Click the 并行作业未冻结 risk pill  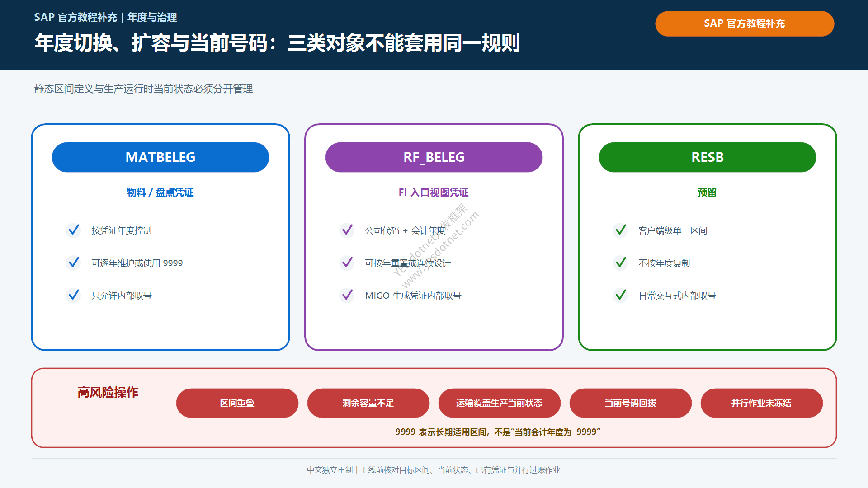[762, 403]
